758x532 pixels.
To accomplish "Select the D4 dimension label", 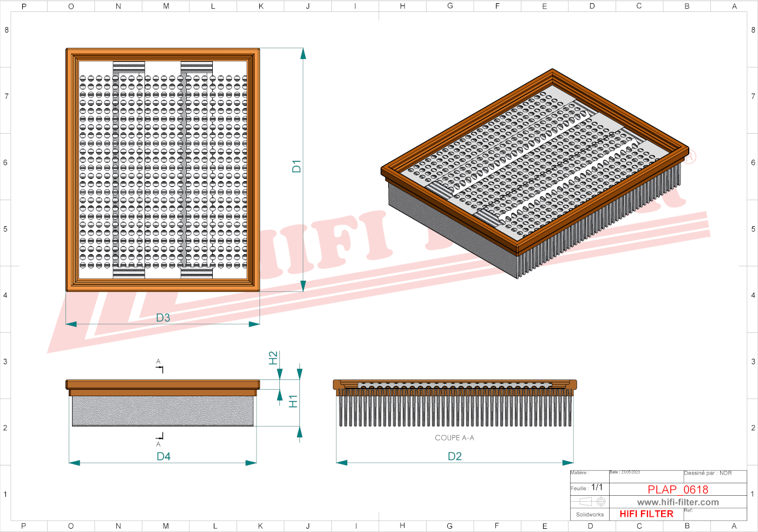I will (164, 456).
